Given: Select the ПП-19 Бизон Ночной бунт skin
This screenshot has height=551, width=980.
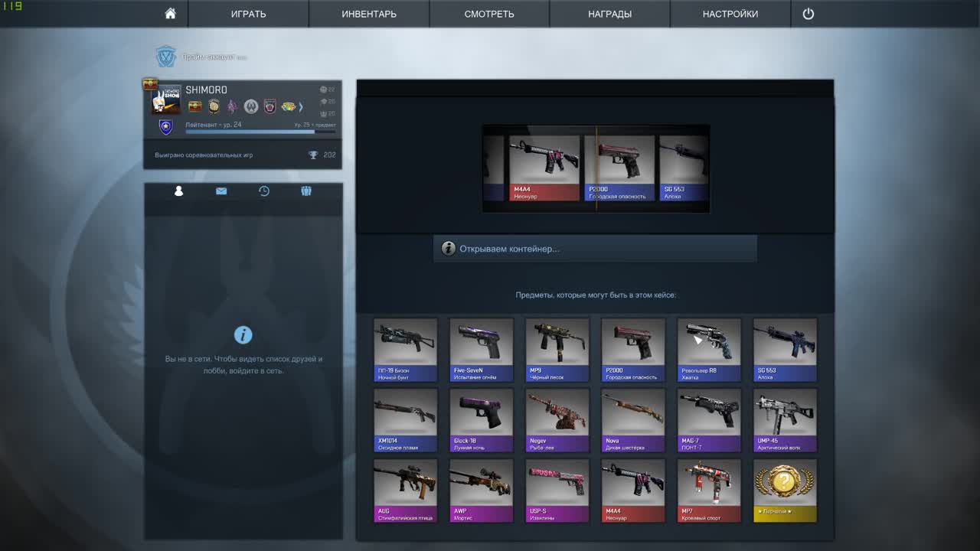Looking at the screenshot, I should click(406, 350).
